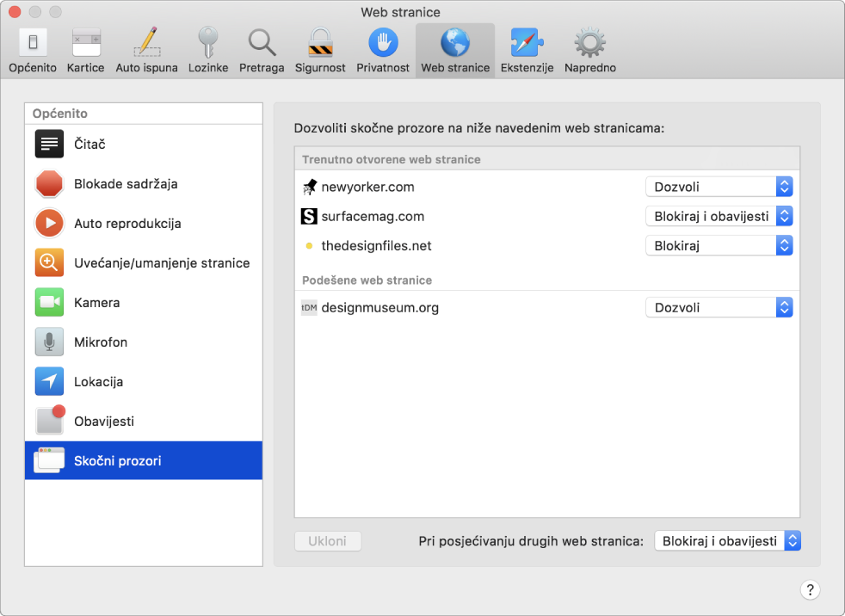Open dropdown for visiting other websites
This screenshot has width=845, height=616.
[727, 541]
